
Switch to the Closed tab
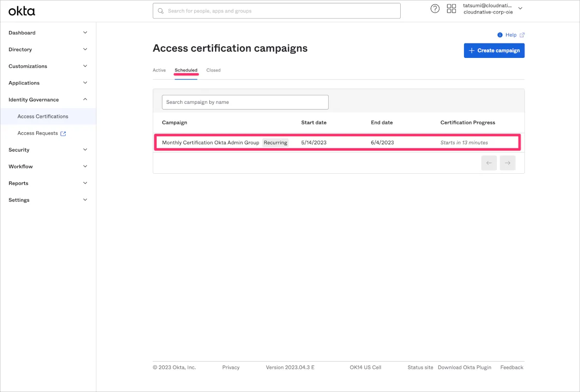click(x=213, y=70)
